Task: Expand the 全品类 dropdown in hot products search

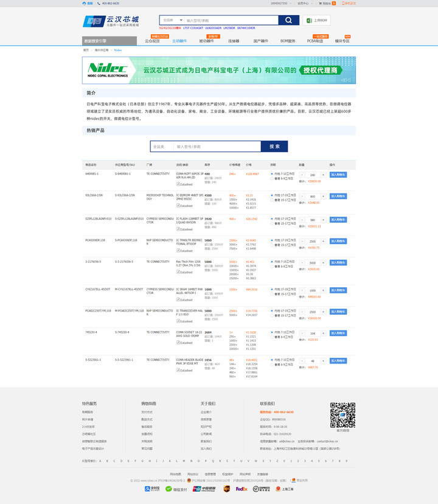Action: click(x=161, y=147)
